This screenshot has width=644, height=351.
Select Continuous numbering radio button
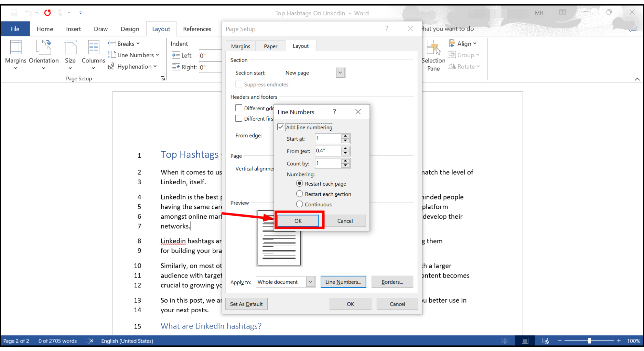click(300, 204)
